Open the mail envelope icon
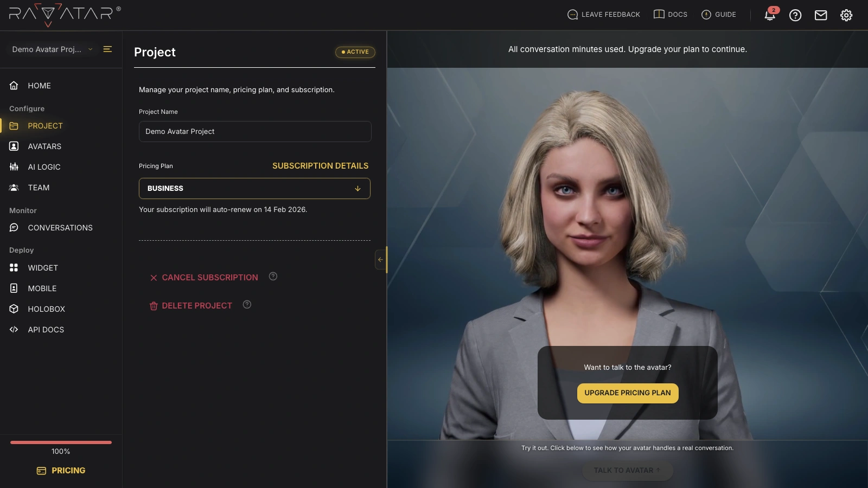This screenshot has width=868, height=488. (x=821, y=15)
